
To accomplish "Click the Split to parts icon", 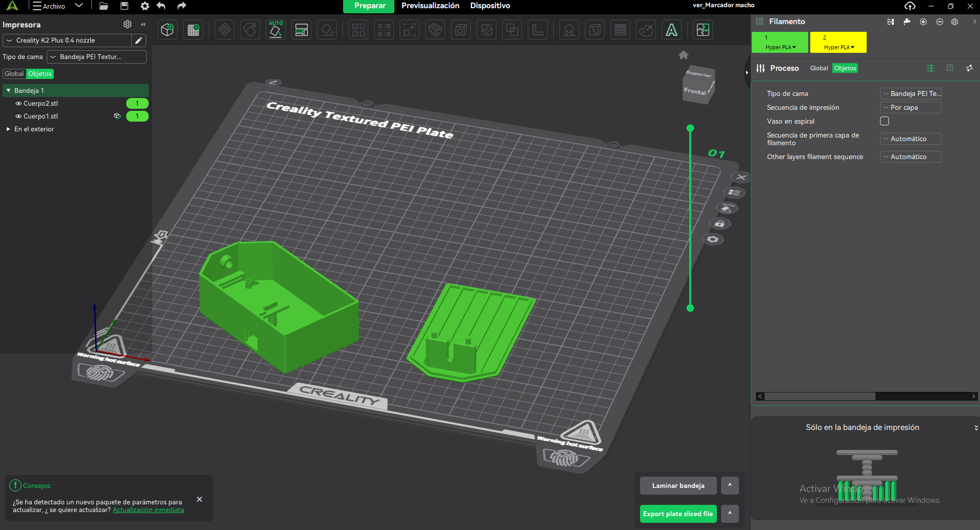I will click(x=384, y=30).
